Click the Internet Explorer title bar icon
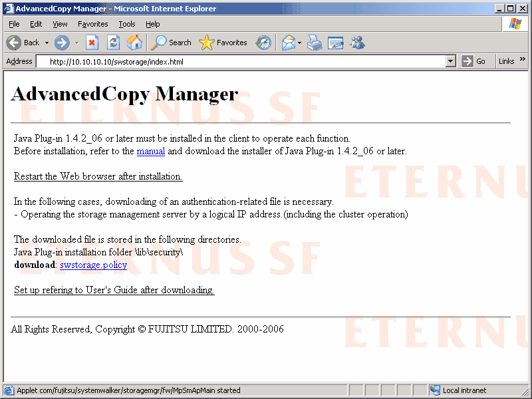The width and height of the screenshot is (532, 399). (x=9, y=9)
